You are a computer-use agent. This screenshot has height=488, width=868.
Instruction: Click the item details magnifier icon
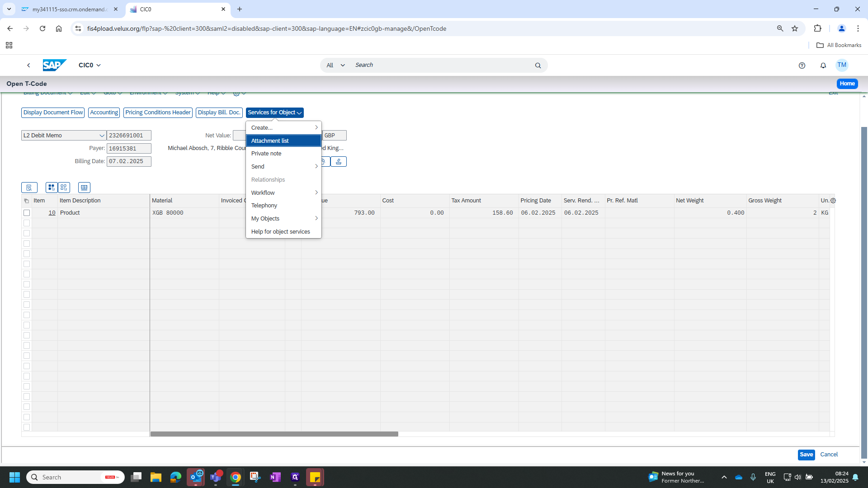click(29, 188)
